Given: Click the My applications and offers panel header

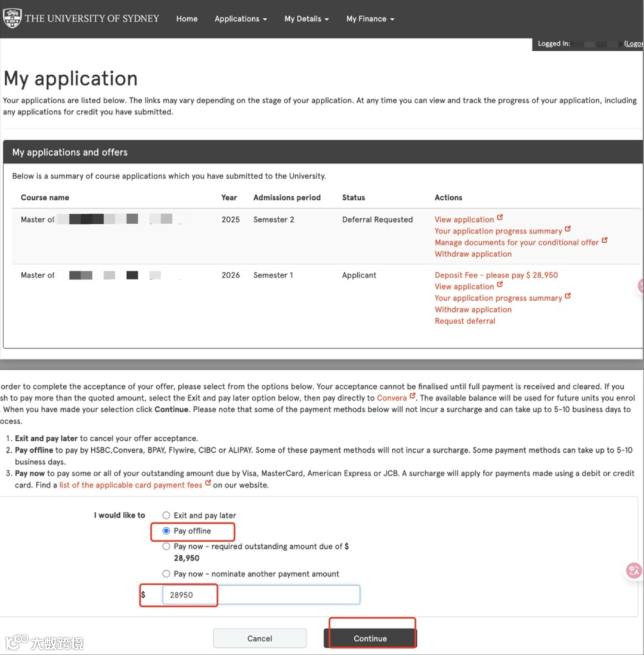Looking at the screenshot, I should tap(323, 152).
